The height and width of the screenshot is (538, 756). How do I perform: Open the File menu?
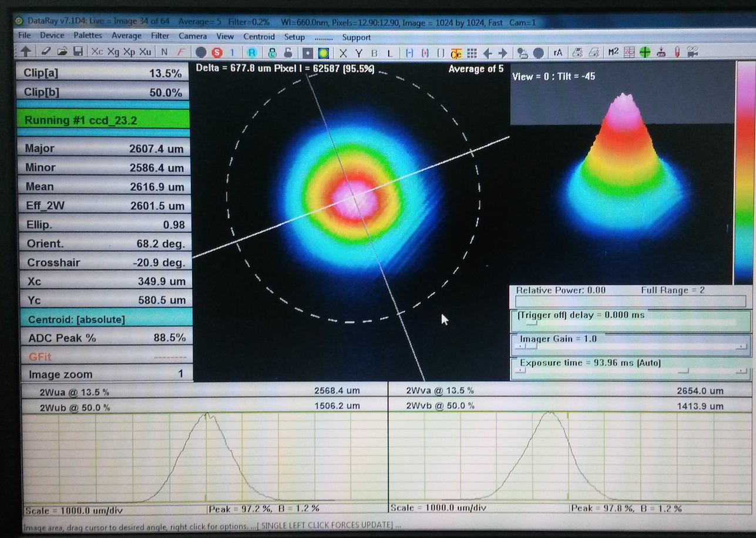(24, 36)
